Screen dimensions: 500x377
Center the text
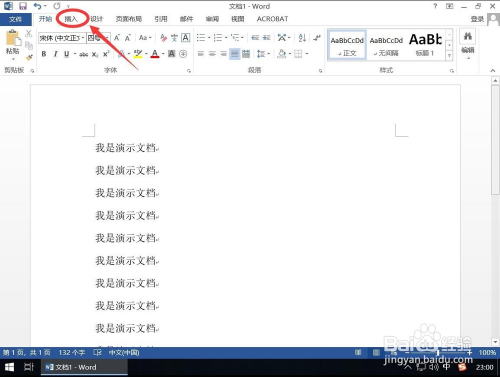tap(212, 54)
